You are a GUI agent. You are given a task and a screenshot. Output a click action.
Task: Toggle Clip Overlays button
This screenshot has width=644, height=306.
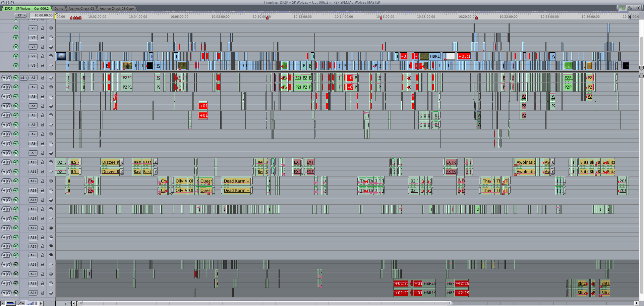click(21, 303)
